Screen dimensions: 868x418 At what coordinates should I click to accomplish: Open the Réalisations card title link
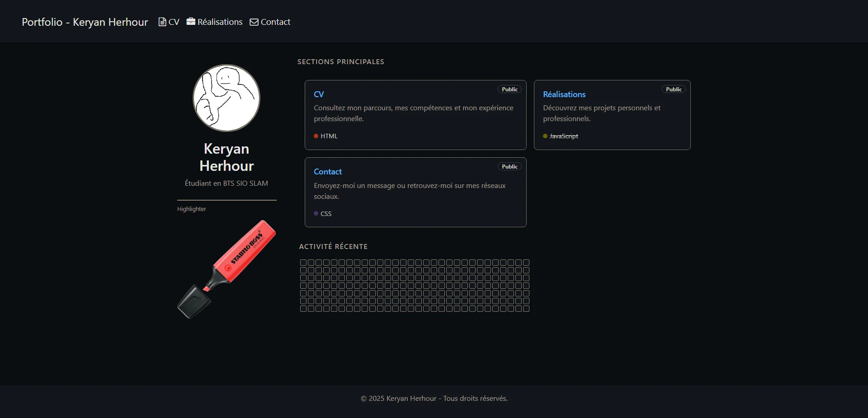pos(564,94)
